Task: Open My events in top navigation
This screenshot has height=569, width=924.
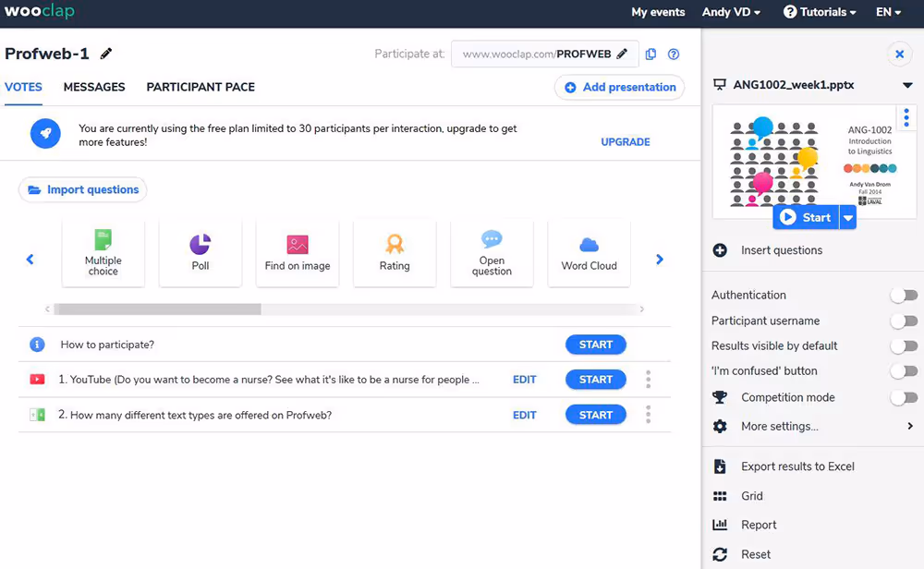Action: [x=658, y=12]
